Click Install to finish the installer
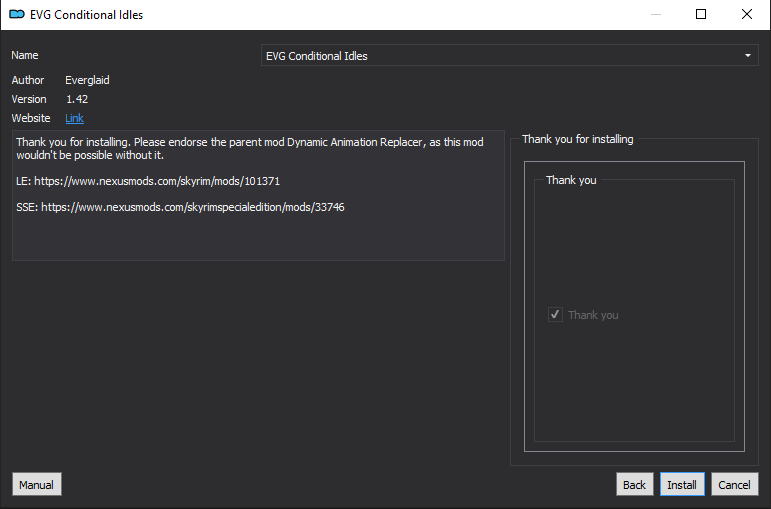The height and width of the screenshot is (509, 771). click(682, 484)
